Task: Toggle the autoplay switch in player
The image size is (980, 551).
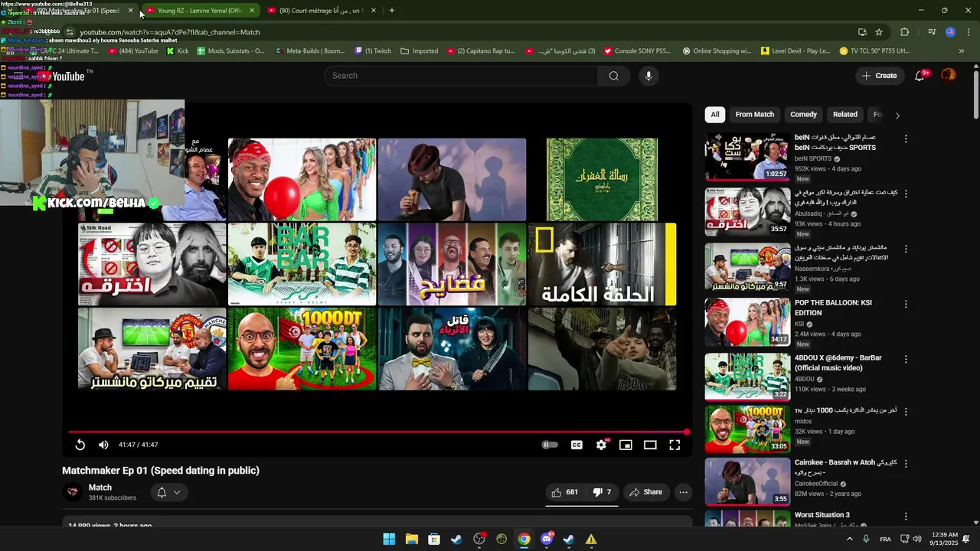Action: point(550,445)
